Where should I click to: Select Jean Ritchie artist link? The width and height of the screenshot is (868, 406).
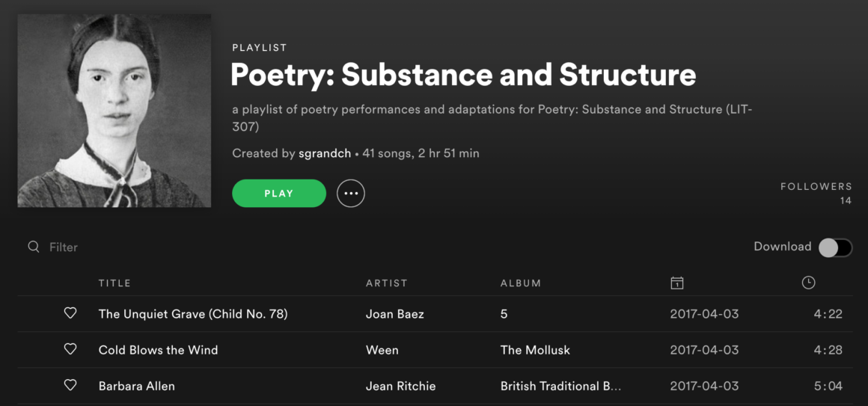tap(400, 387)
